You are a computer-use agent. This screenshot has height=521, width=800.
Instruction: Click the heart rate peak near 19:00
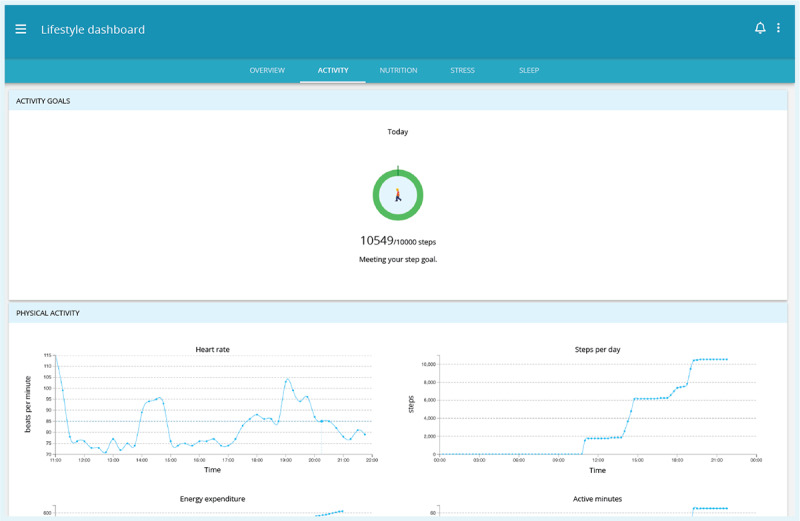(x=287, y=380)
